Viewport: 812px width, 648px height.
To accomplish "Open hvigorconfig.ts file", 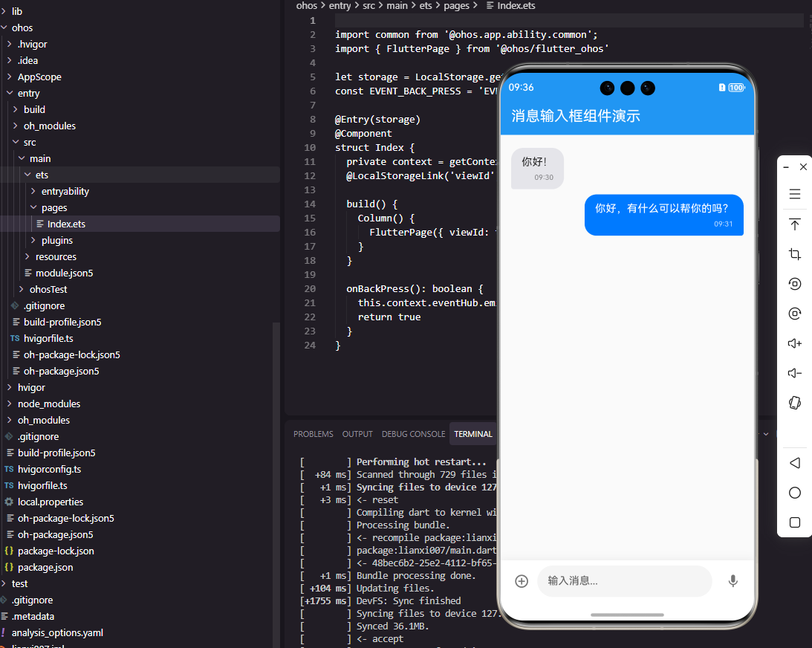I will tap(49, 470).
